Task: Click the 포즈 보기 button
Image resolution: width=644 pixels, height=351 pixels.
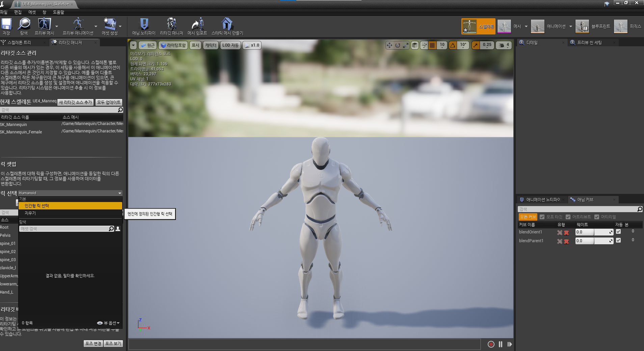Action: [x=113, y=344]
